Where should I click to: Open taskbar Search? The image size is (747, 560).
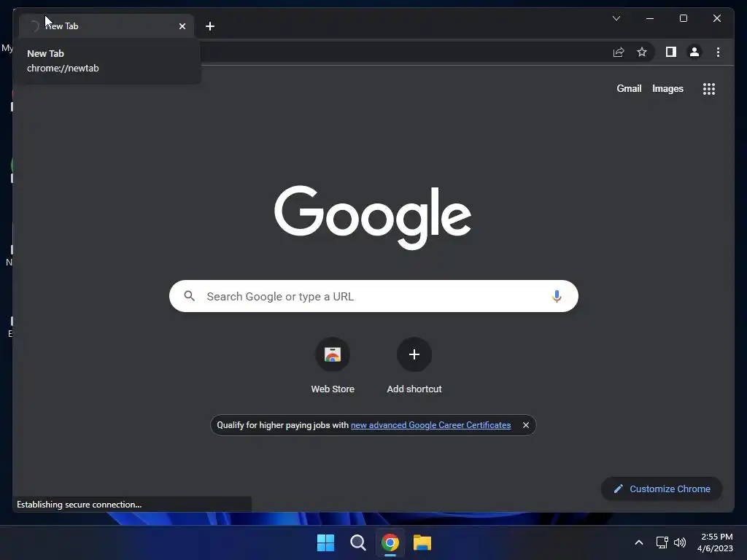tap(357, 542)
